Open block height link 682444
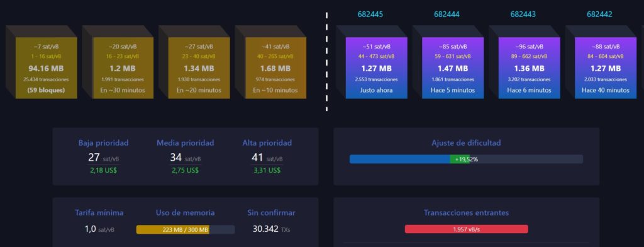 [x=447, y=14]
